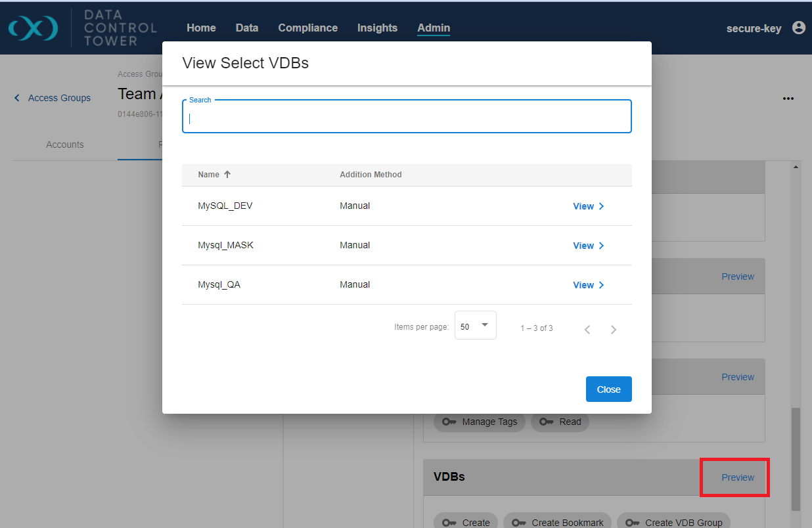Click the Preview link for VDBs
This screenshot has height=528, width=812.
(x=737, y=477)
